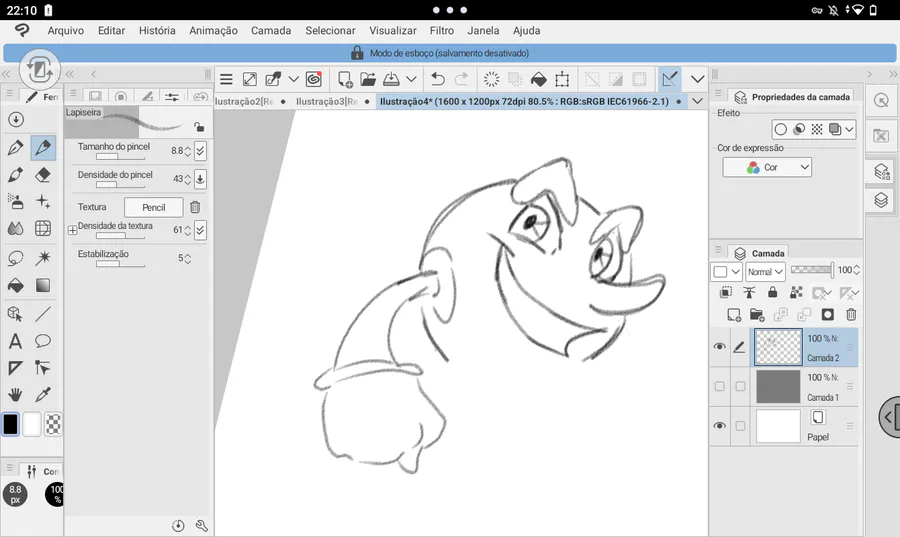This screenshot has width=900, height=537.
Task: Open the Camada menu
Action: (271, 30)
